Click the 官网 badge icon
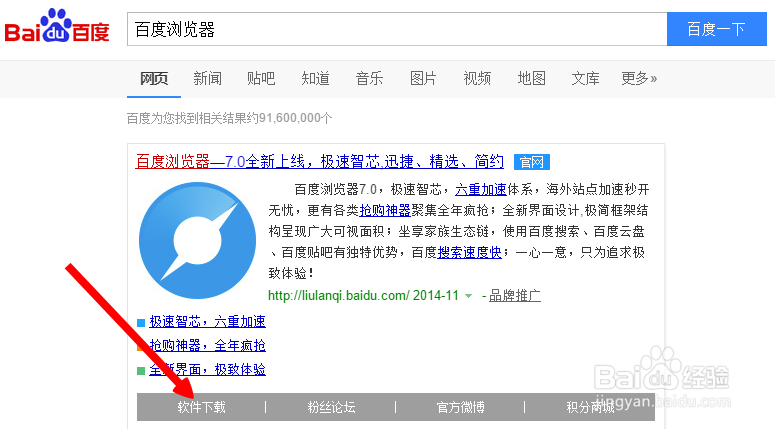This screenshot has width=775, height=429. point(531,162)
